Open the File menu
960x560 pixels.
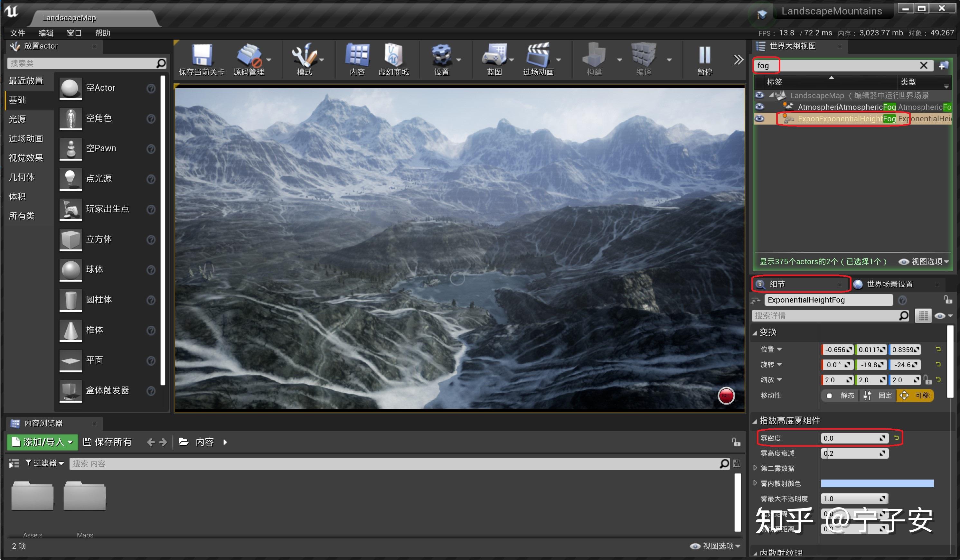pos(17,33)
